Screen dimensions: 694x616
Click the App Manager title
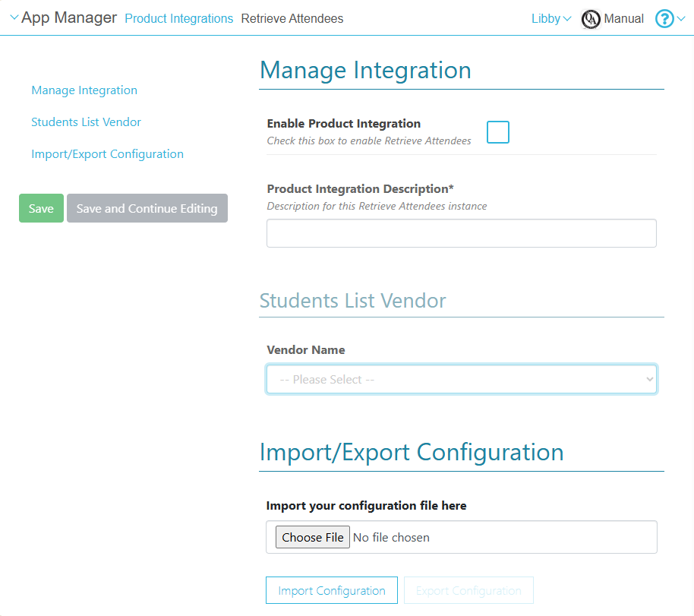coord(69,18)
